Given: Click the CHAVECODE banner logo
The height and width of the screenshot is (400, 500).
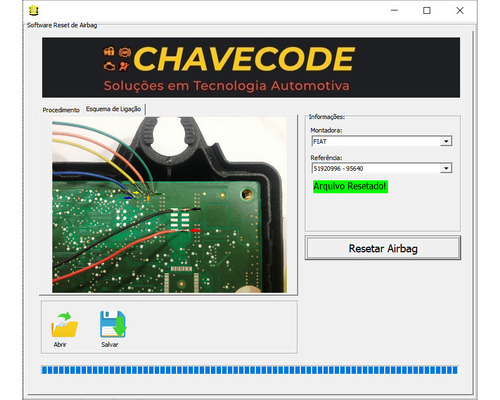Looking at the screenshot, I should click(x=251, y=68).
